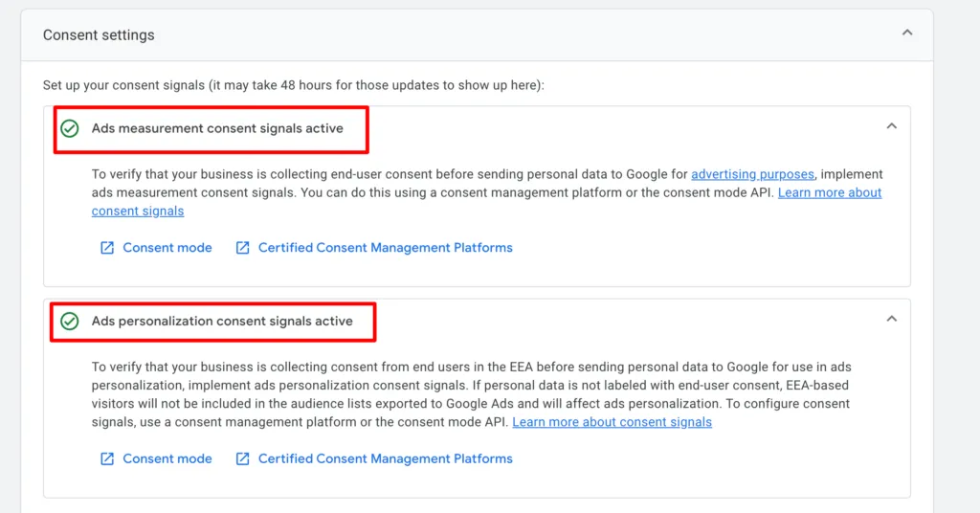Collapse the Ads measurement consent signals section

tap(891, 126)
